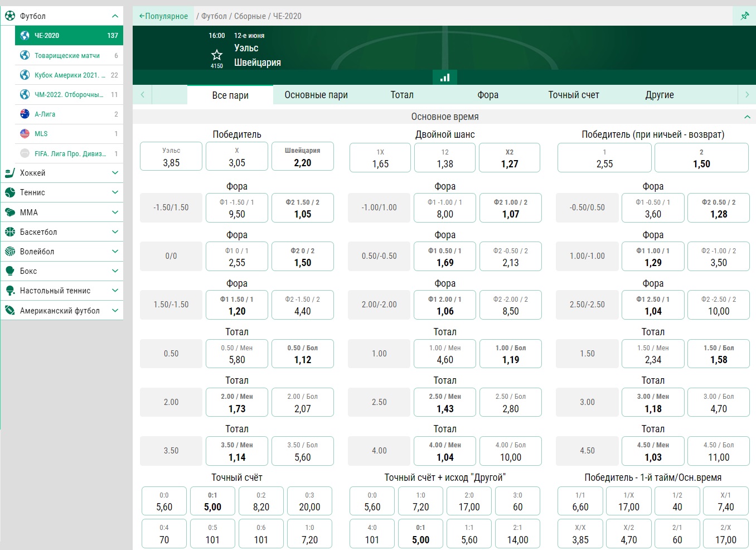Open the Фора tab
The image size is (756, 550).
point(488,95)
